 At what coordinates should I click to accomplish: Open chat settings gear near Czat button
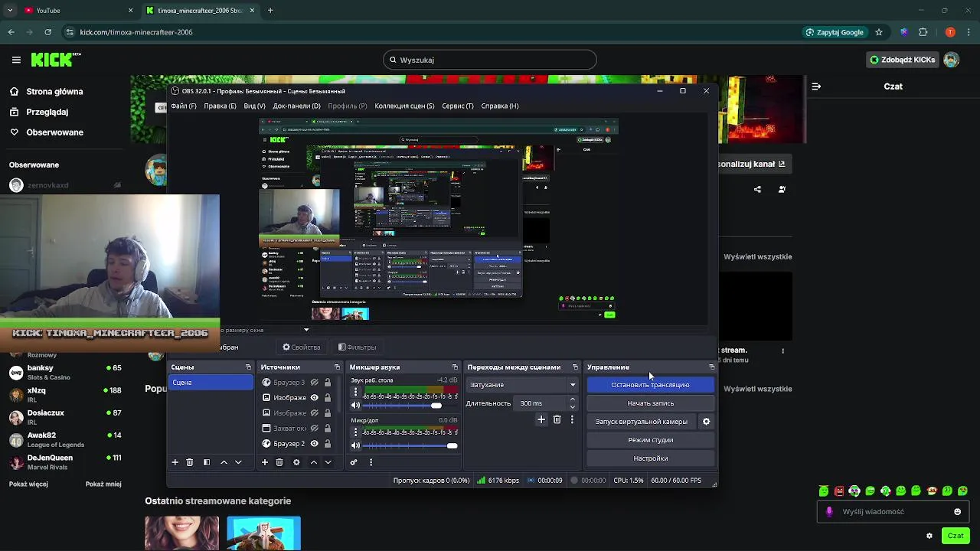pyautogui.click(x=929, y=536)
